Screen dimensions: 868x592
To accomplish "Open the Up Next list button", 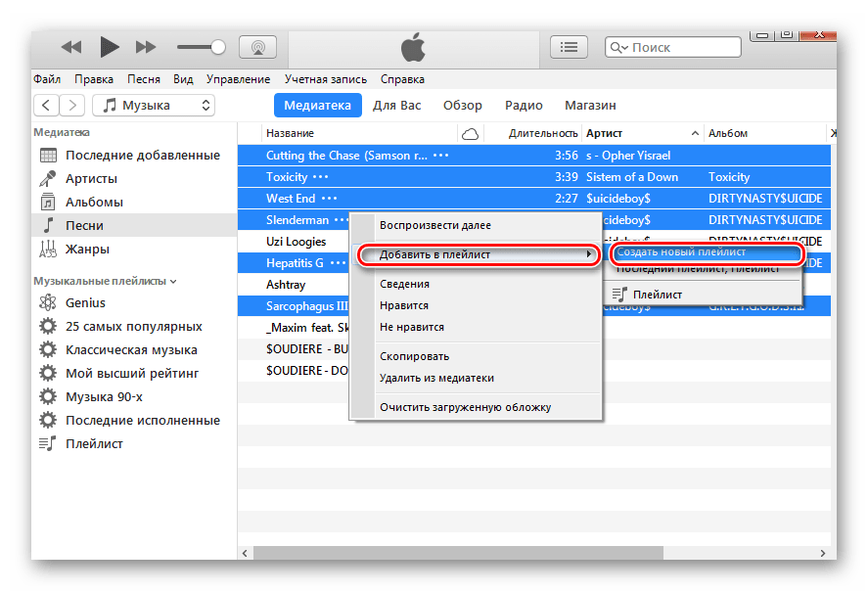I will point(569,47).
